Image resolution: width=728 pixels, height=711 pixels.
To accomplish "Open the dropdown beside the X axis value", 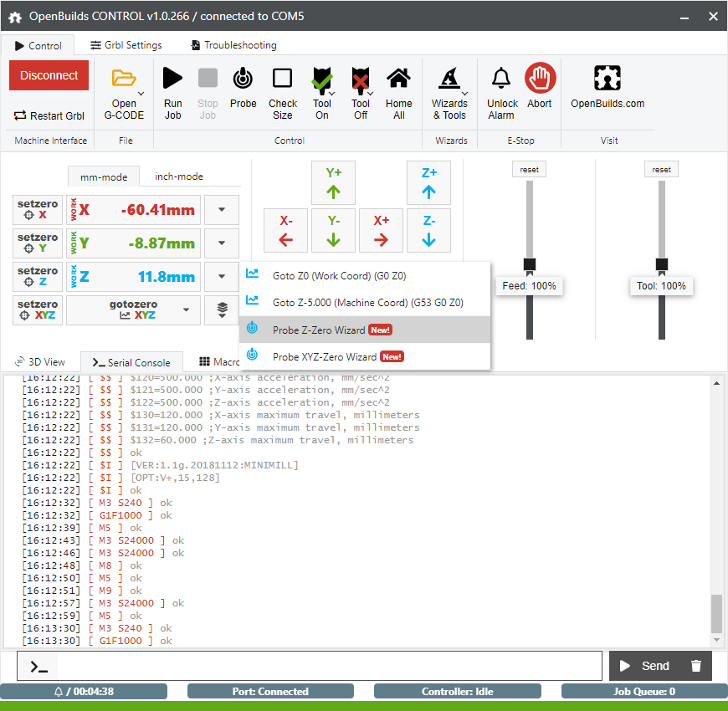I will pyautogui.click(x=221, y=209).
